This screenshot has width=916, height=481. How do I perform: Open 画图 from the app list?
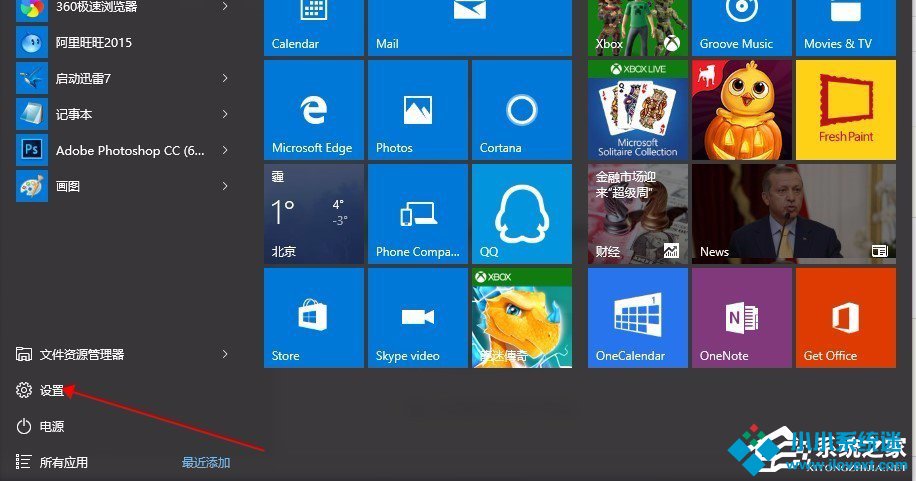pyautogui.click(x=123, y=186)
